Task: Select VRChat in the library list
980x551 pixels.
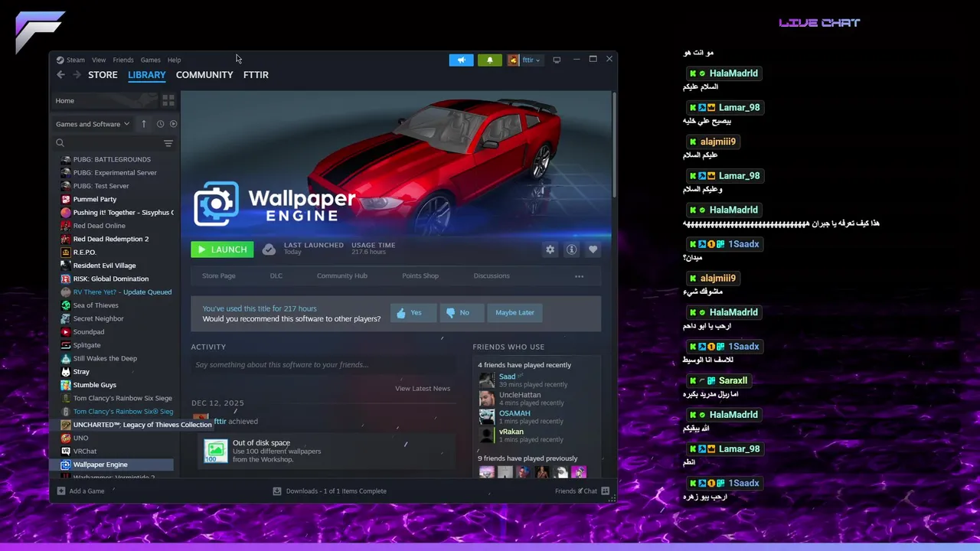Action: [x=85, y=452]
